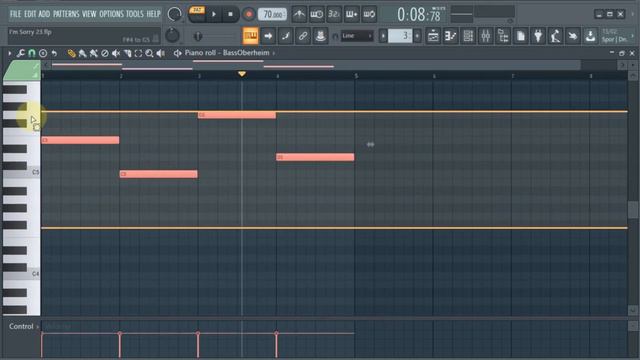Select the Zoom magnifier tool
The width and height of the screenshot is (640, 360).
tap(149, 53)
